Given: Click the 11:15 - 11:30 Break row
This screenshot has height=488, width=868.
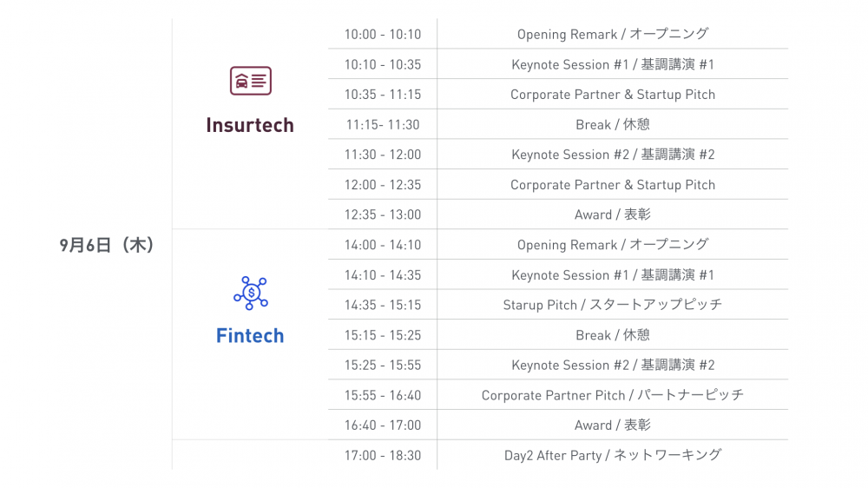Looking at the screenshot, I should point(558,124).
